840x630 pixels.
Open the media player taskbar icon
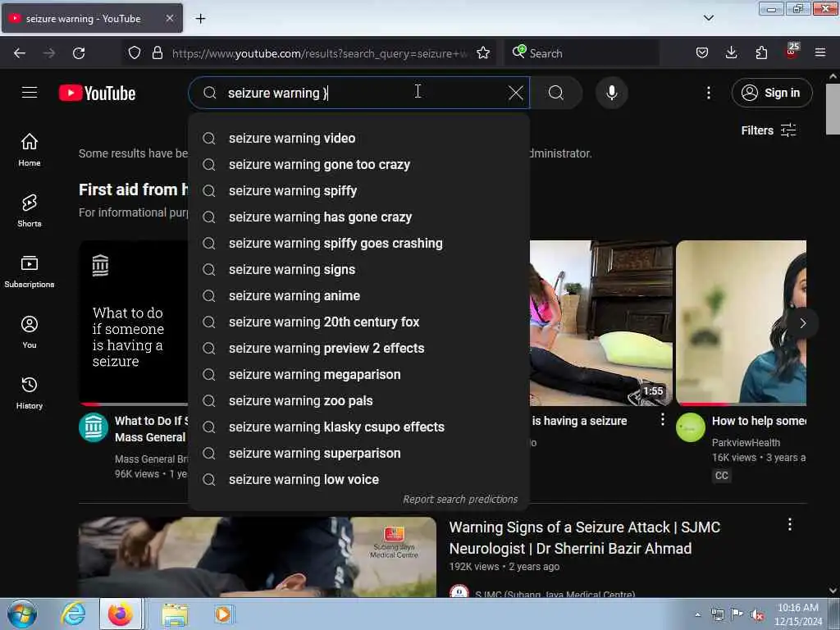[x=223, y=614]
